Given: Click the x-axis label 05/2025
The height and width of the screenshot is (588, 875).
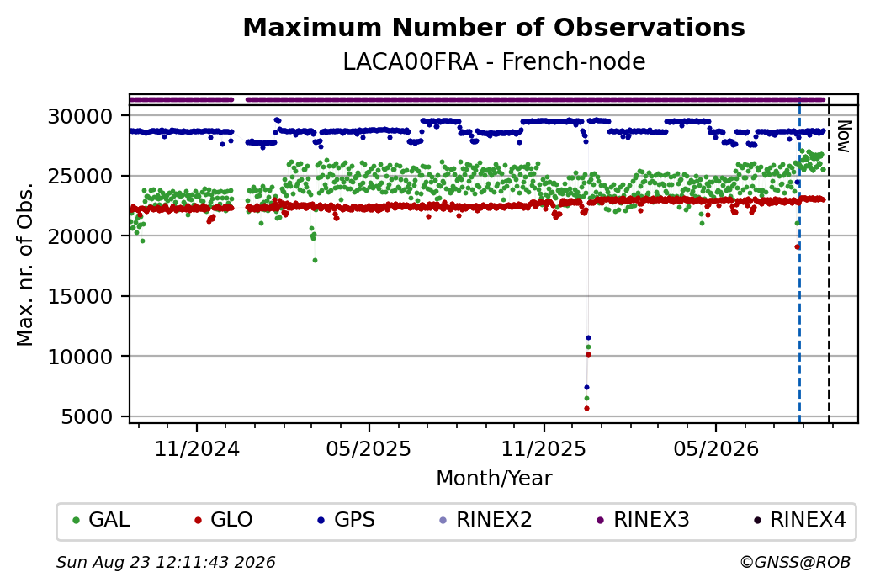Looking at the screenshot, I should point(369,449).
